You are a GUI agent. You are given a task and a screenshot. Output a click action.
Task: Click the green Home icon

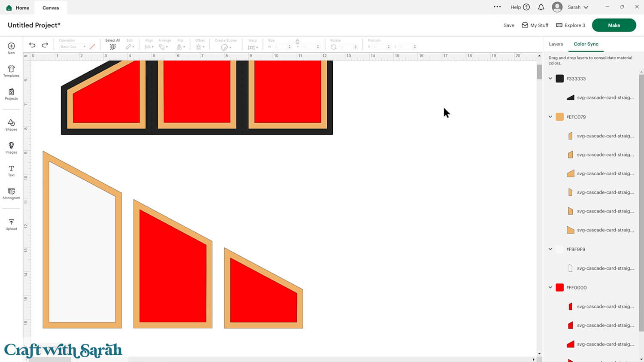9,8
